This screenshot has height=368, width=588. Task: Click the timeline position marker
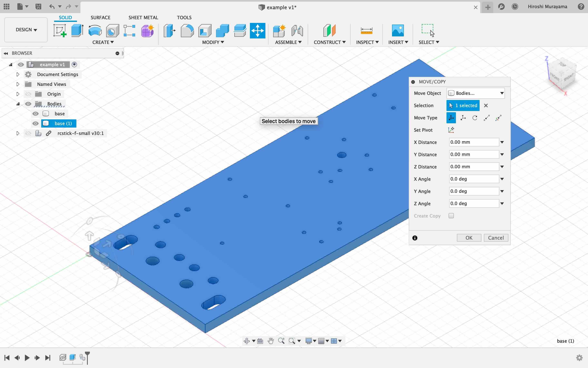(87, 358)
